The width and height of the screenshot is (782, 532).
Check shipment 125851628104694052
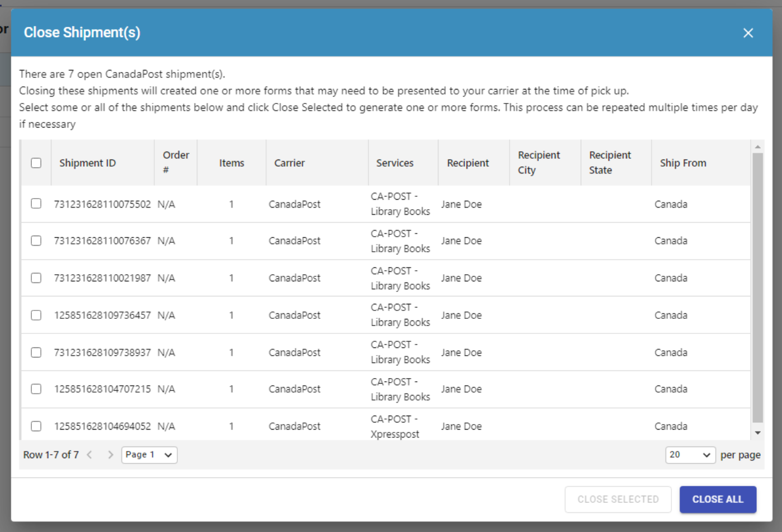click(36, 426)
